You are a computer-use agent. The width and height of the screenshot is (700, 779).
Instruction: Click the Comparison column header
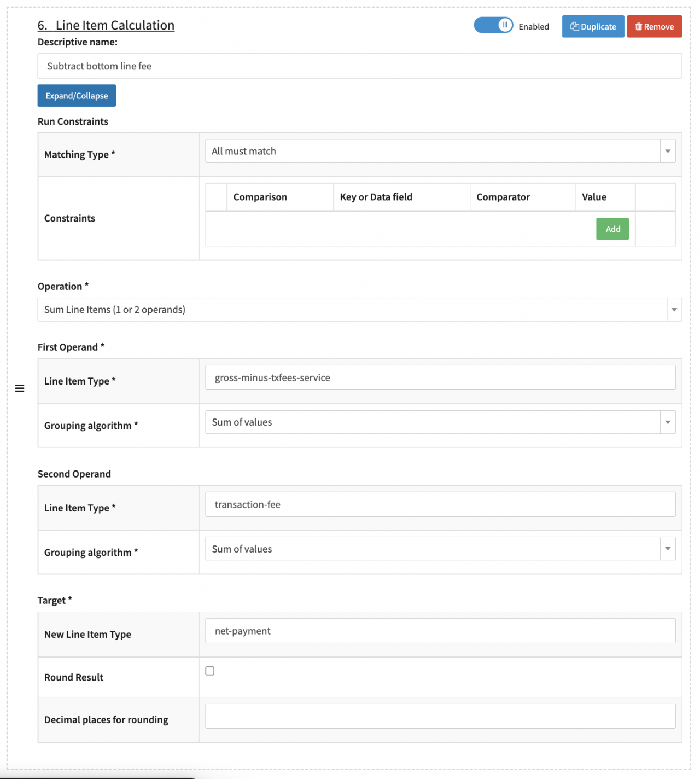(x=260, y=197)
